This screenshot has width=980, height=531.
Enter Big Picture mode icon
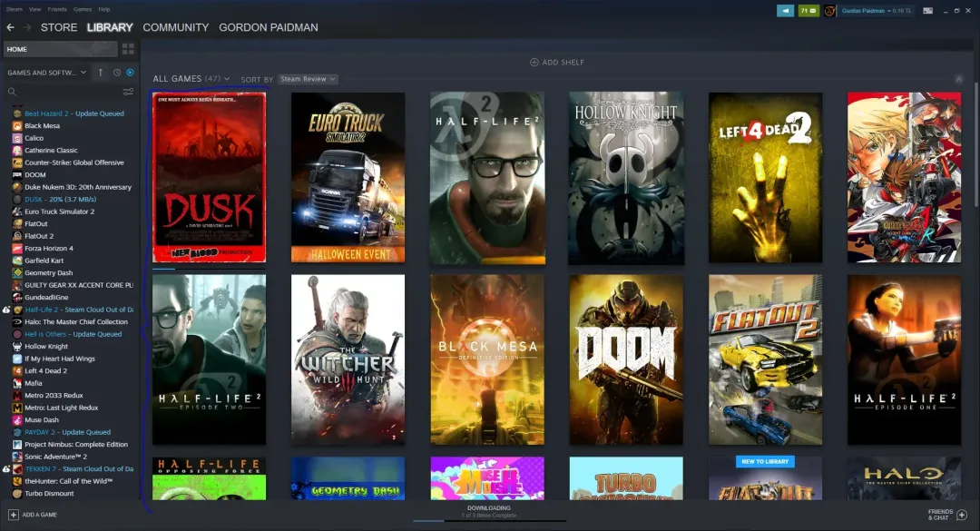point(928,11)
